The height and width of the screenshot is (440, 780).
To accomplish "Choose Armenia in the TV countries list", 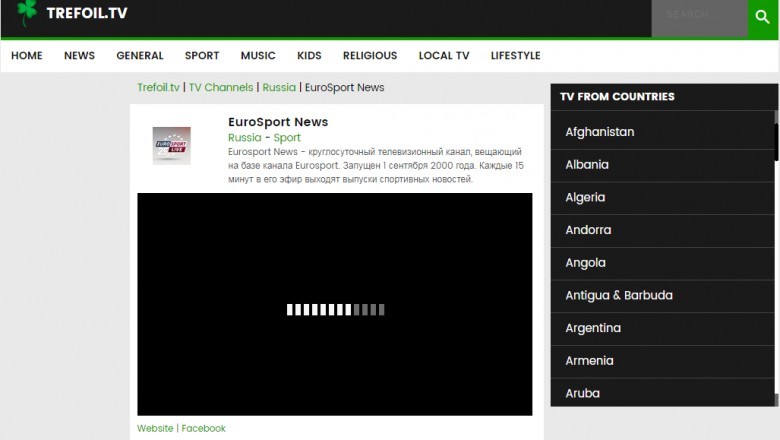I will (589, 361).
